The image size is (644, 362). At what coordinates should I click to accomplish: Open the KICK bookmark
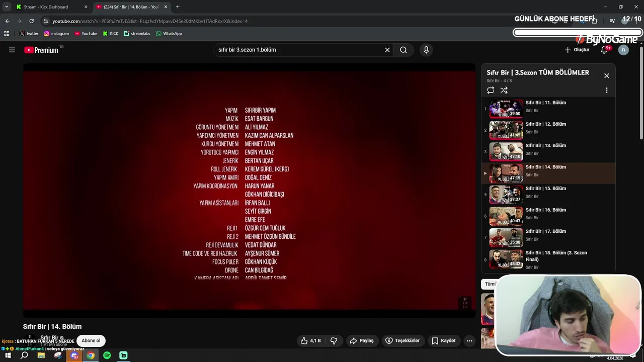(111, 34)
